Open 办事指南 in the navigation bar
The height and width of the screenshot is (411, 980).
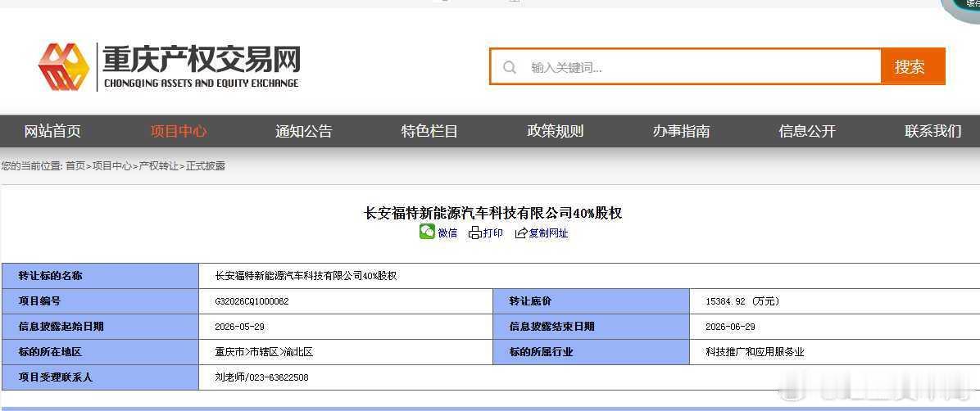[681, 131]
